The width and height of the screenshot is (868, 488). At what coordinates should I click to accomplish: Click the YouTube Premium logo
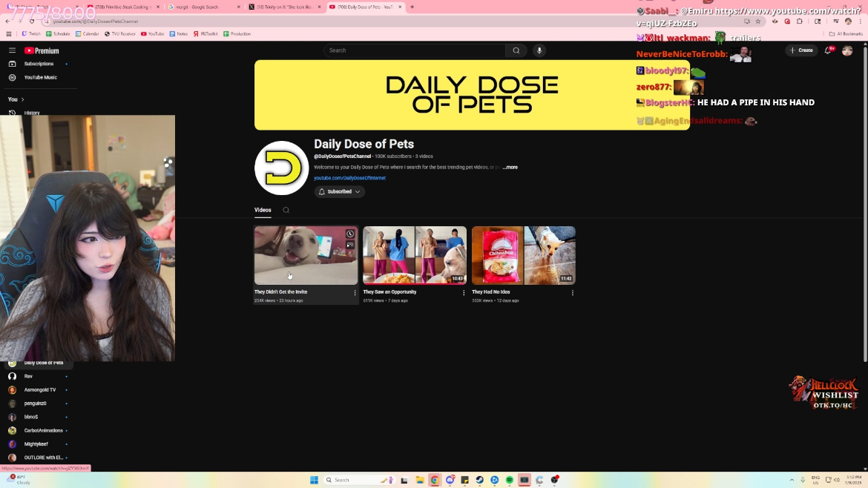pos(42,50)
